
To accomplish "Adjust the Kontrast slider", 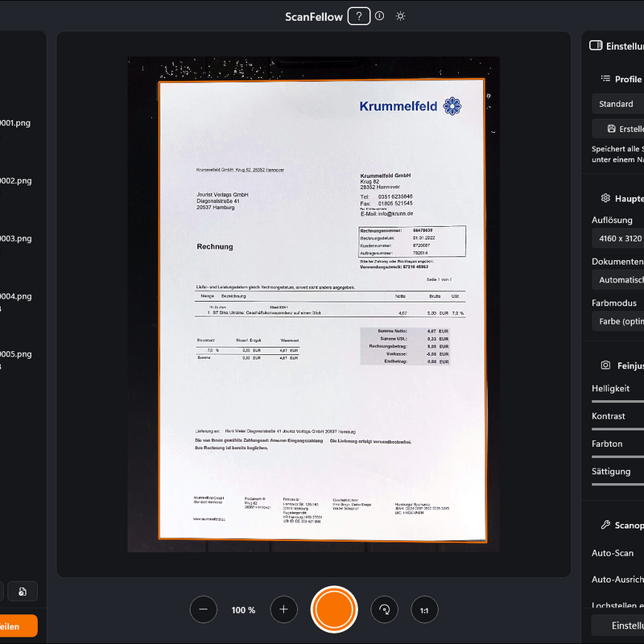I will click(617, 429).
